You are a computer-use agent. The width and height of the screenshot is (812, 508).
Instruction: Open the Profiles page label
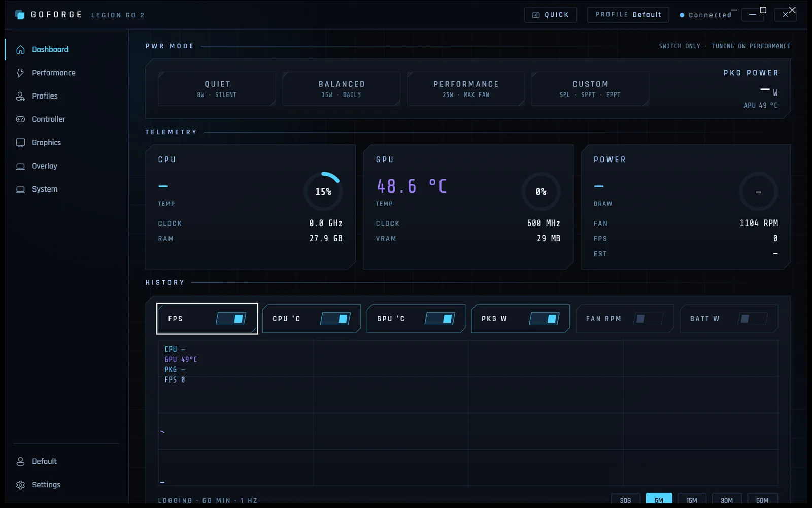(45, 96)
